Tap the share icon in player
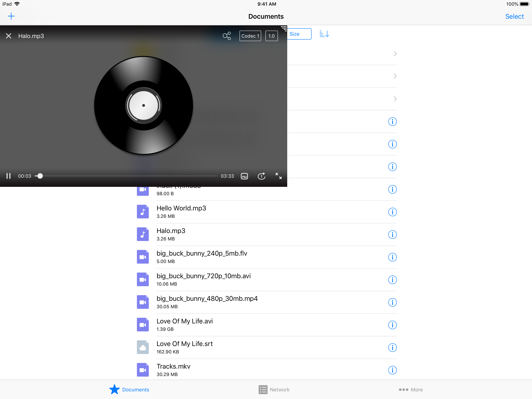This screenshot has width=532, height=399. tap(226, 36)
